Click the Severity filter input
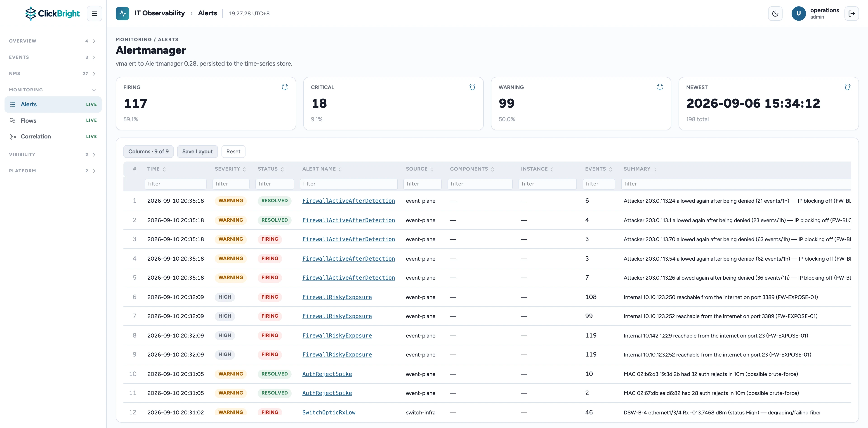The image size is (868, 428). tap(231, 184)
